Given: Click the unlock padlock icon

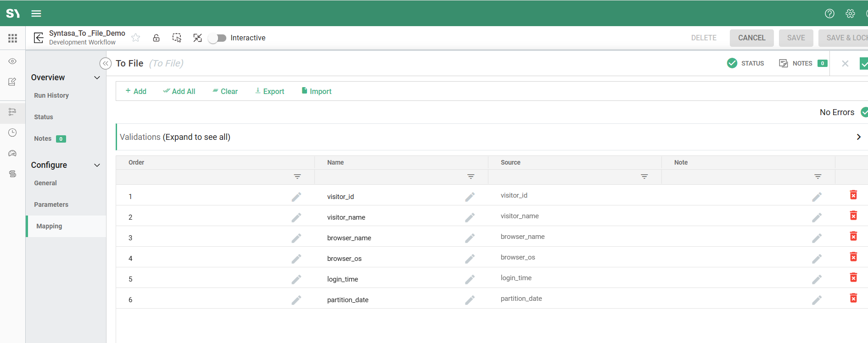Looking at the screenshot, I should click(x=156, y=38).
